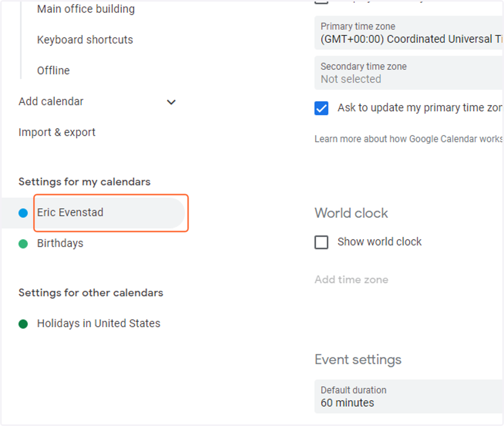This screenshot has width=504, height=426.
Task: Open Learn more about Google Calendar link
Action: point(408,139)
